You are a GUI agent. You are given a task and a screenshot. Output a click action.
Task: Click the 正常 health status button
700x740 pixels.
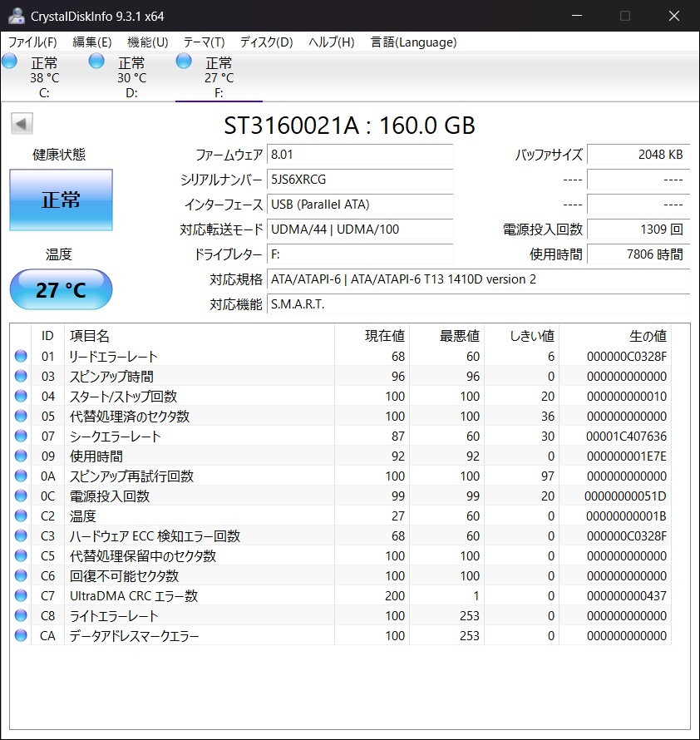coord(61,200)
